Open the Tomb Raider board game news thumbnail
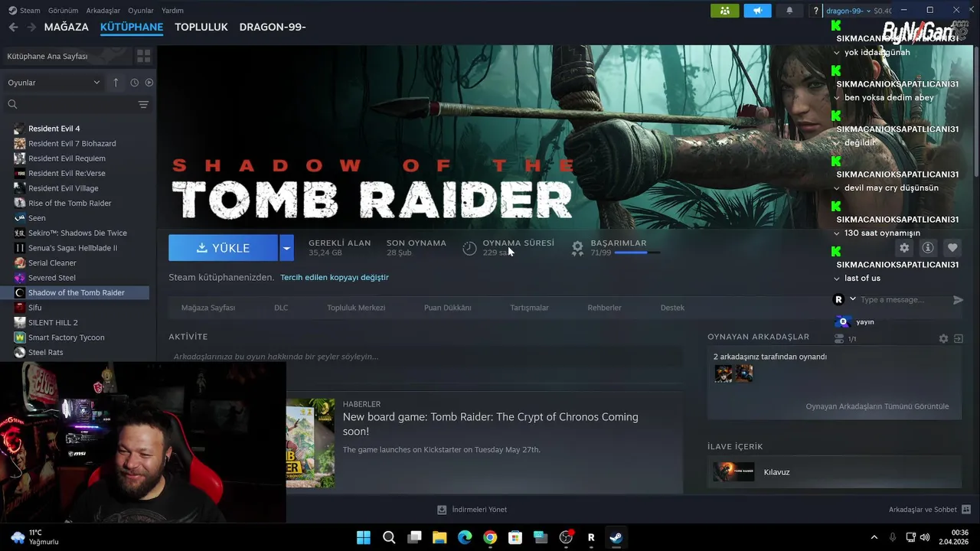 point(310,442)
